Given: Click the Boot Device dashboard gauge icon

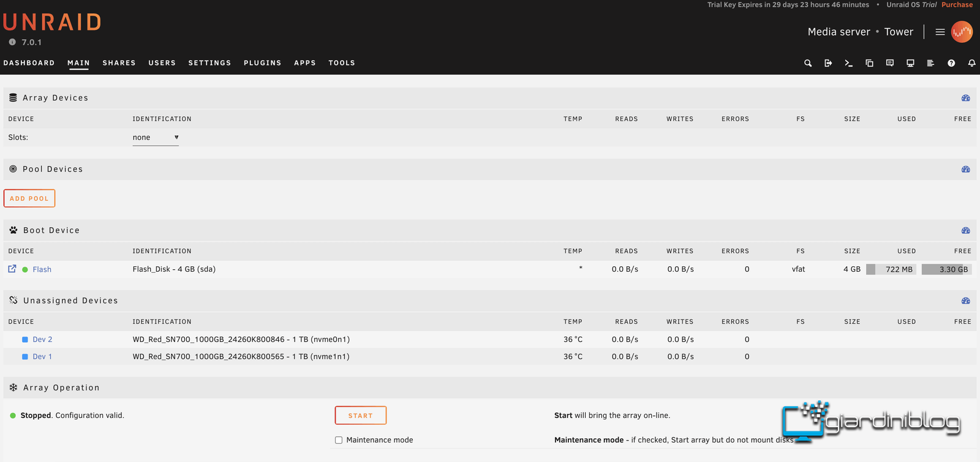Looking at the screenshot, I should (x=966, y=231).
